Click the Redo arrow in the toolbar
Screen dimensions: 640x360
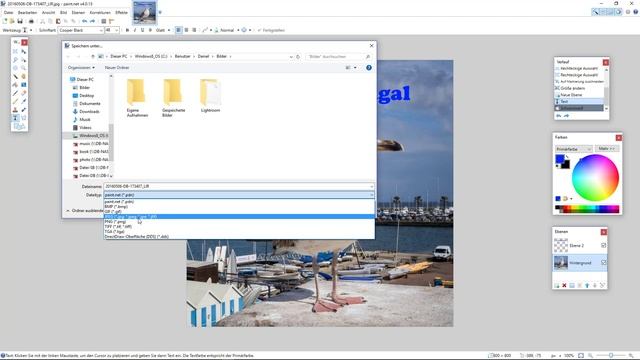[x=92, y=21]
